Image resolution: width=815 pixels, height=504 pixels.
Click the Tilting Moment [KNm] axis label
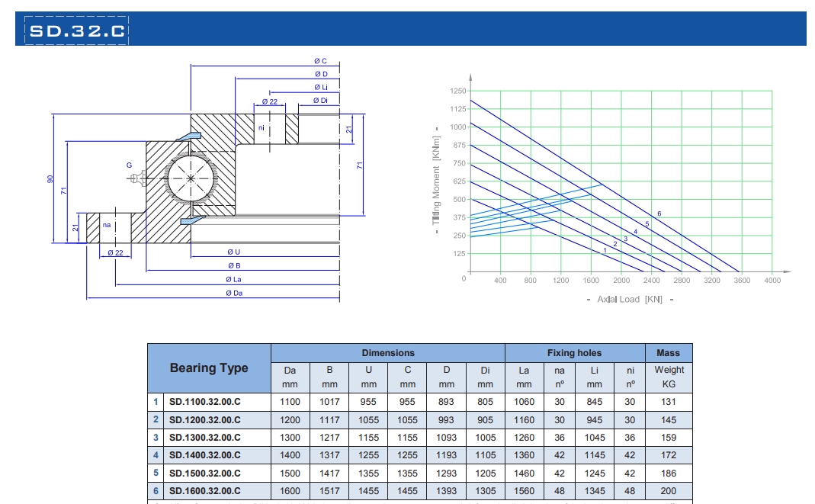coord(436,181)
